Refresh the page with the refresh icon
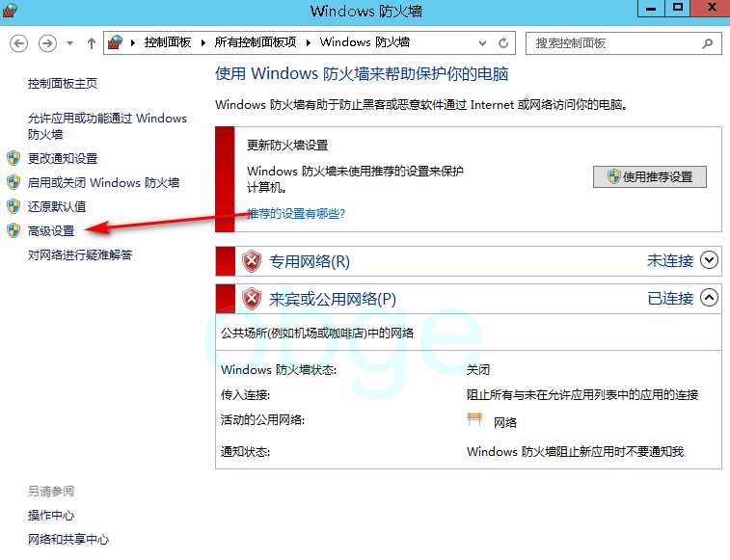The width and height of the screenshot is (730, 560). point(503,42)
